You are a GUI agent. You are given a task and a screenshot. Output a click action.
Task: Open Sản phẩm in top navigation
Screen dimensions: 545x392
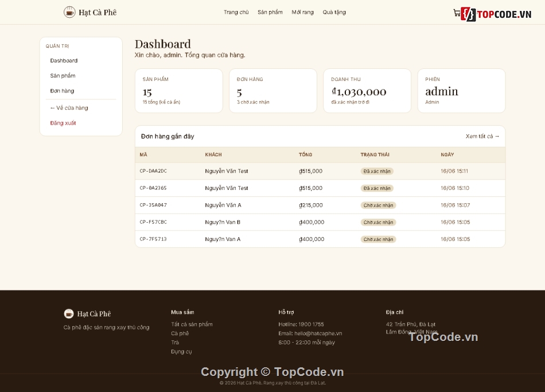(x=270, y=12)
